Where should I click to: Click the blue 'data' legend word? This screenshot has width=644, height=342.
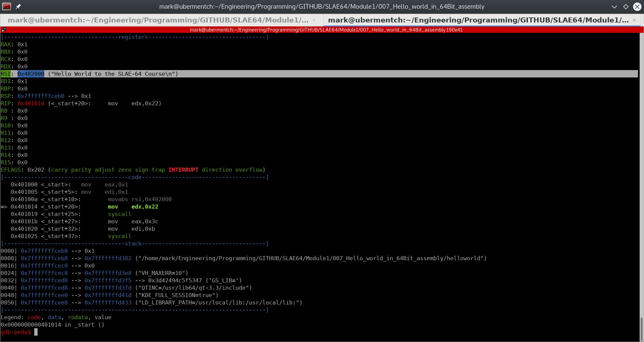tap(54, 317)
